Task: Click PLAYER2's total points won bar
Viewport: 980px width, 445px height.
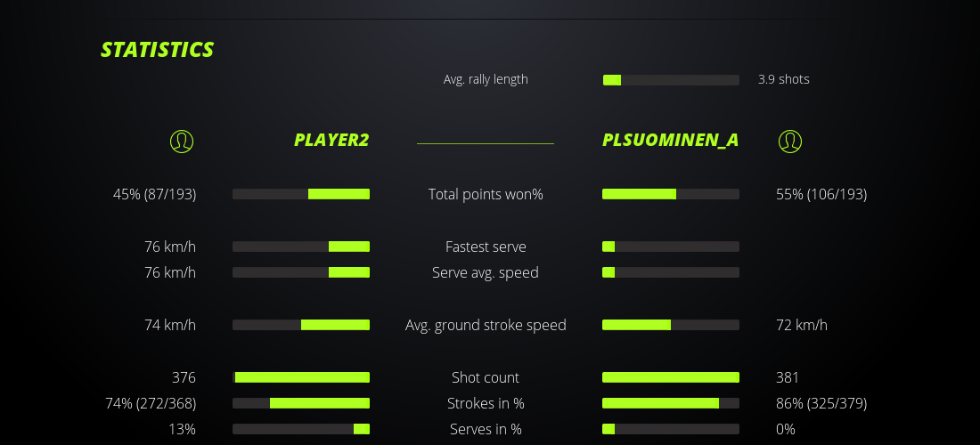Action: pyautogui.click(x=301, y=194)
